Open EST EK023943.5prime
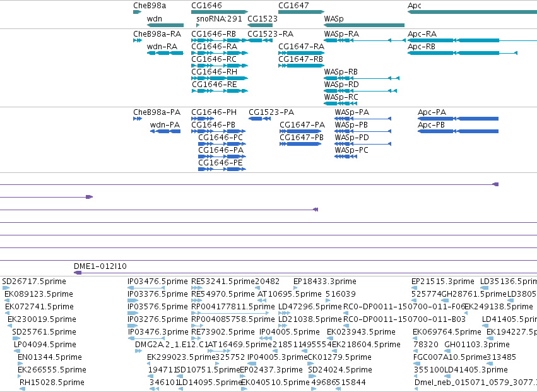Screen dimensions: 537x392 [329, 338]
